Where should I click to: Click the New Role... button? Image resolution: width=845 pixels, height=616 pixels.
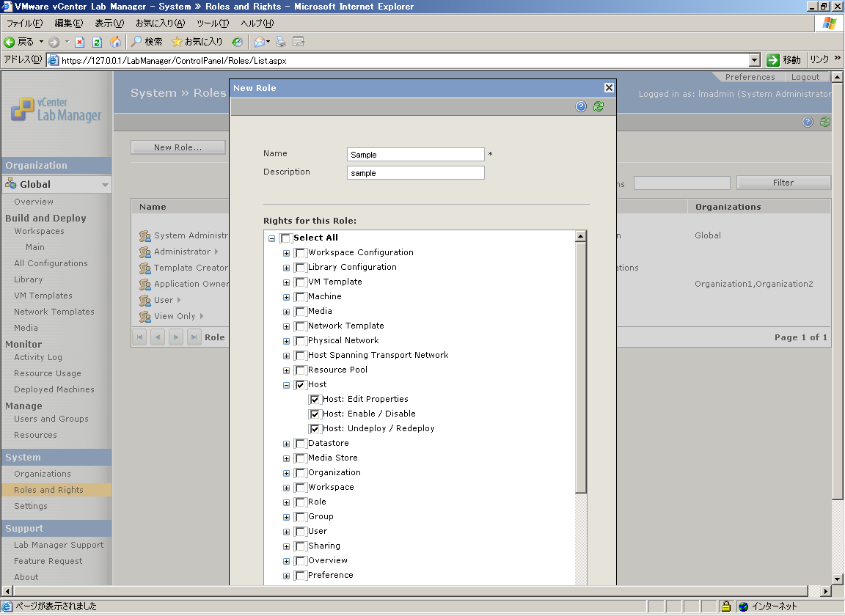pos(178,147)
